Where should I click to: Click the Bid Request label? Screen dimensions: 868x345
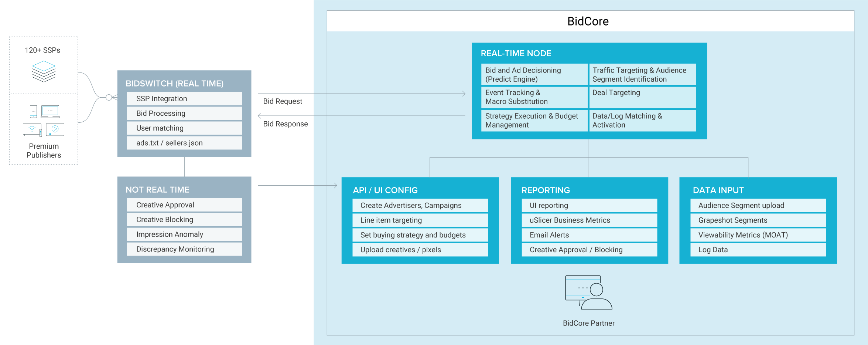[283, 101]
